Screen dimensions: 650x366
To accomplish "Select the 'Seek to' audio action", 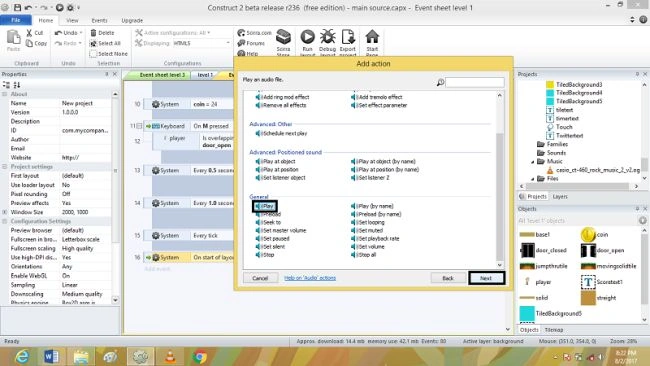I will 268,222.
